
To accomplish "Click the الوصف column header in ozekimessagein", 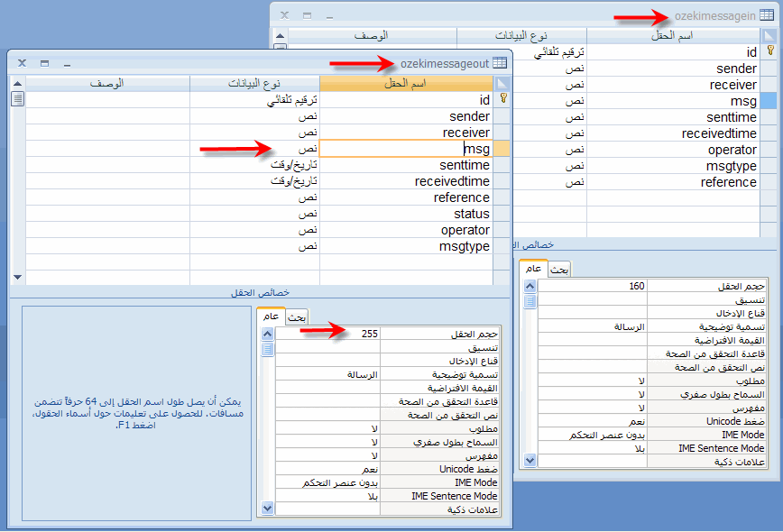I will (372, 35).
